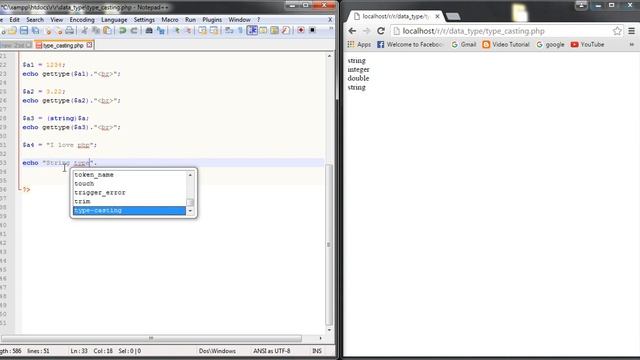Open the Settings menu
This screenshot has width=640, height=360.
(x=144, y=20)
